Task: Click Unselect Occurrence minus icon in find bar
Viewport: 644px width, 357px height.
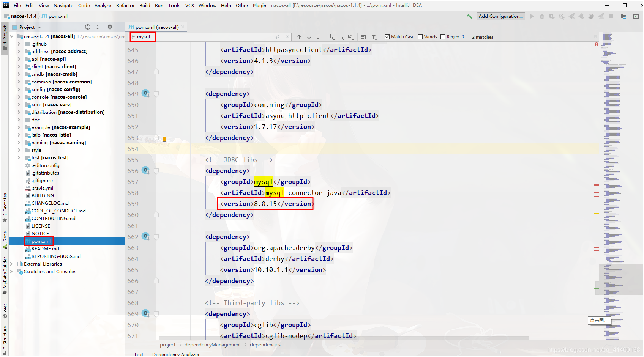Action: coord(342,37)
